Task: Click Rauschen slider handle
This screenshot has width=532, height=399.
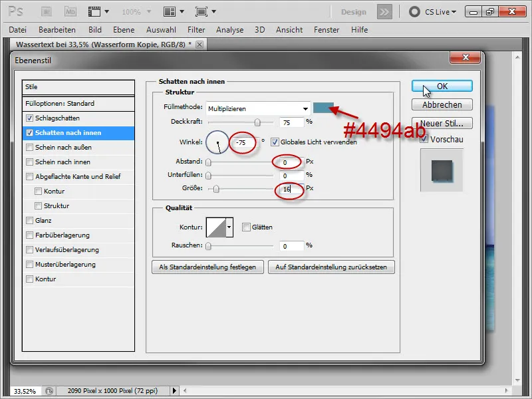Action: point(209,246)
